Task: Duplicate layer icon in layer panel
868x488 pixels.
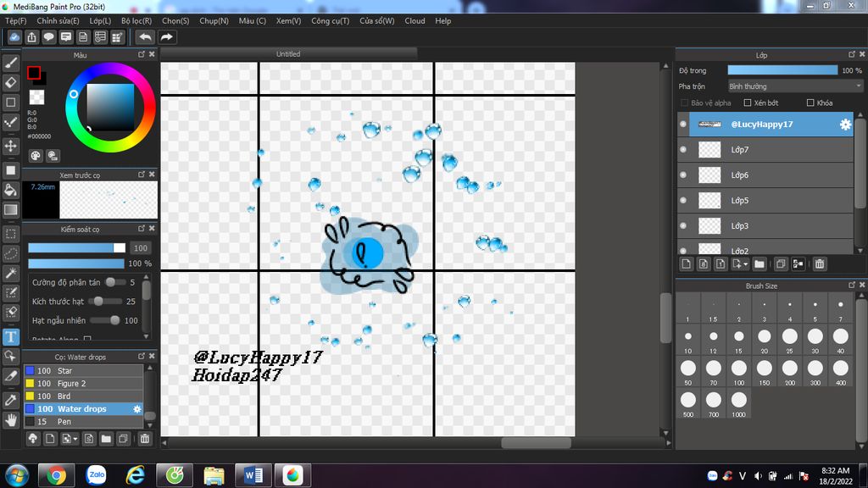Action: tap(781, 264)
